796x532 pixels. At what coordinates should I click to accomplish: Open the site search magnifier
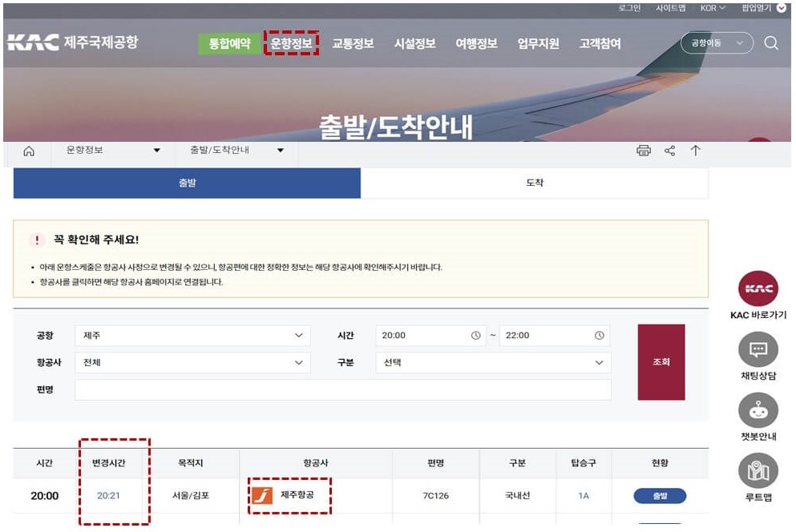point(770,44)
